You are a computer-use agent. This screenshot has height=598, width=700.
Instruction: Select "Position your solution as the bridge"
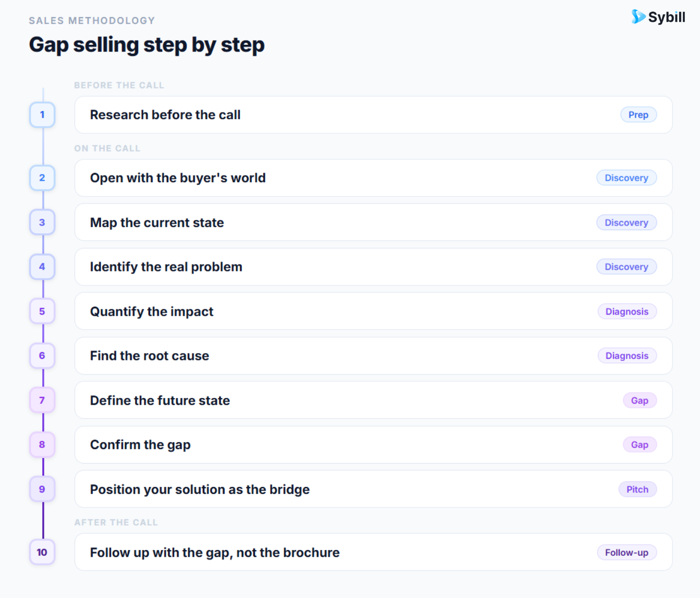tap(373, 489)
